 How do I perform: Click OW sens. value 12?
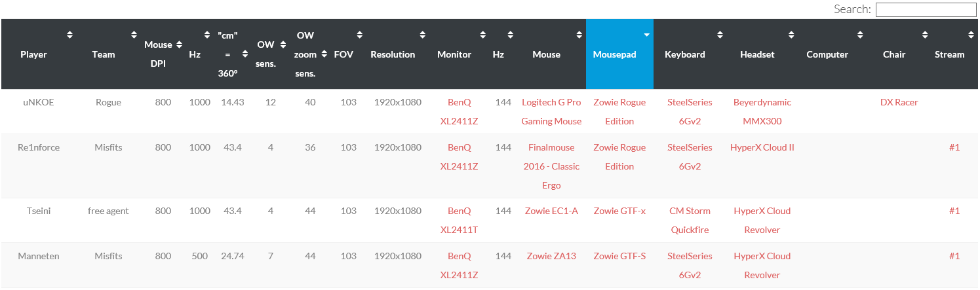coord(271,102)
